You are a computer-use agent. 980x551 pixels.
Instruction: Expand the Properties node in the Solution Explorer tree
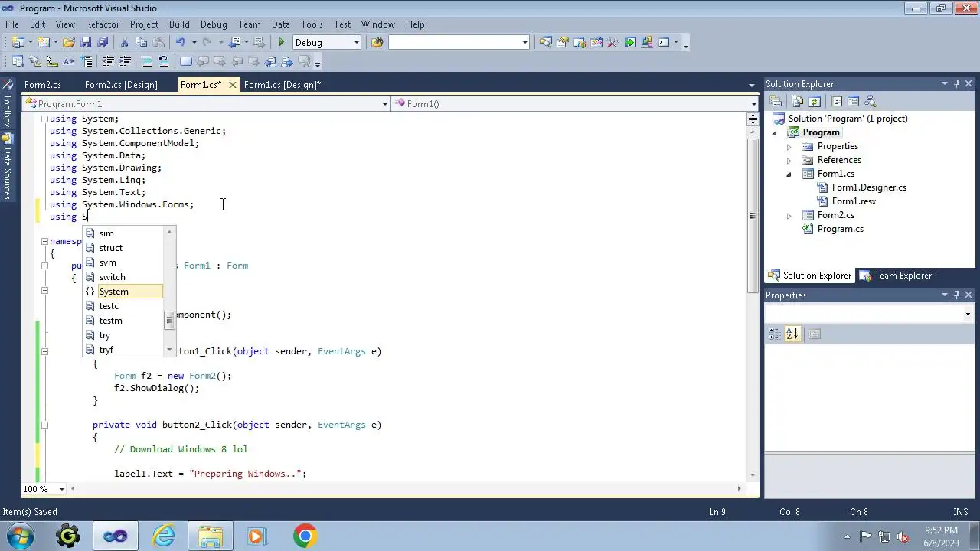coord(789,146)
